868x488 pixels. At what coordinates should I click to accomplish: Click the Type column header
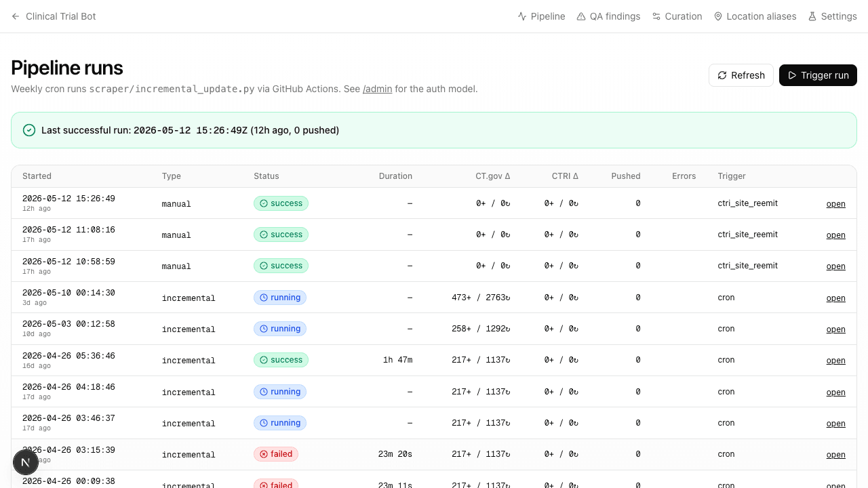point(172,176)
